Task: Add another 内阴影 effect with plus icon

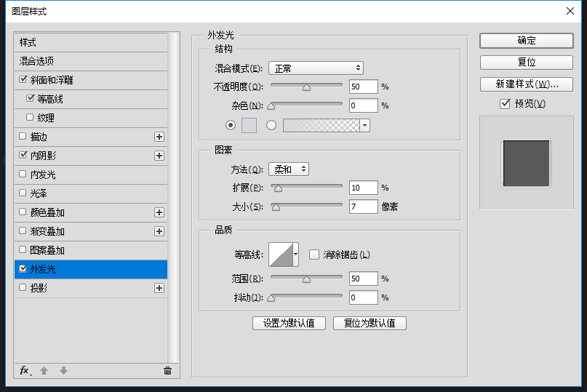Action: (x=159, y=156)
